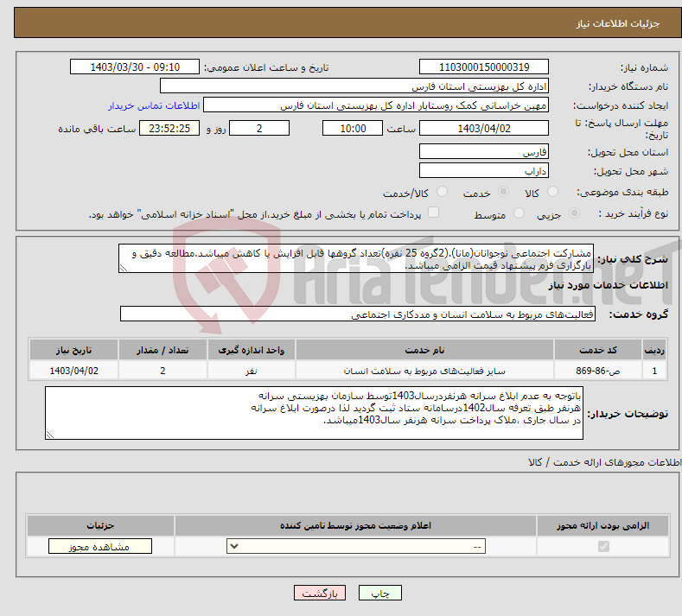Click the اطلاعات مجوزهای ارائه خدمت / کالا heading

pyautogui.click(x=604, y=462)
